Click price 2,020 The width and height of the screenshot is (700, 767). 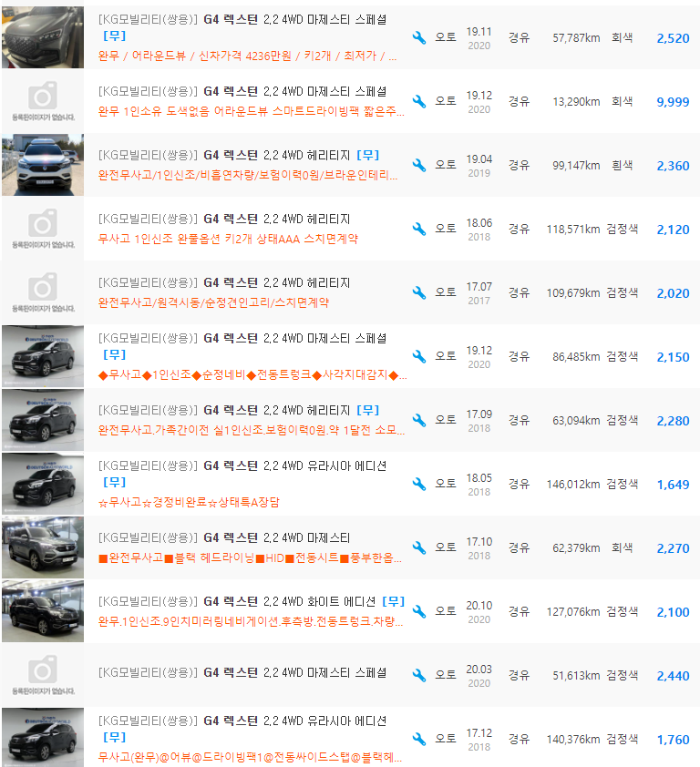(x=673, y=293)
